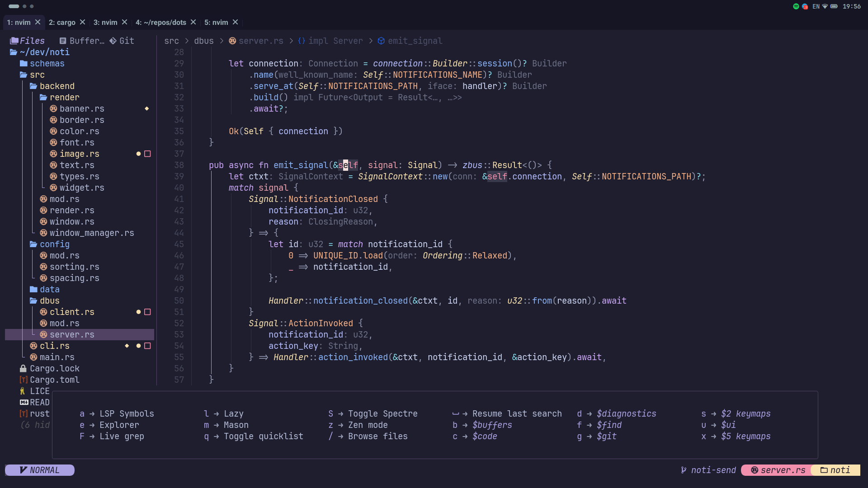Screen dimensions: 868x488
Task: Select terminal tab 3: nvim
Action: 105,22
